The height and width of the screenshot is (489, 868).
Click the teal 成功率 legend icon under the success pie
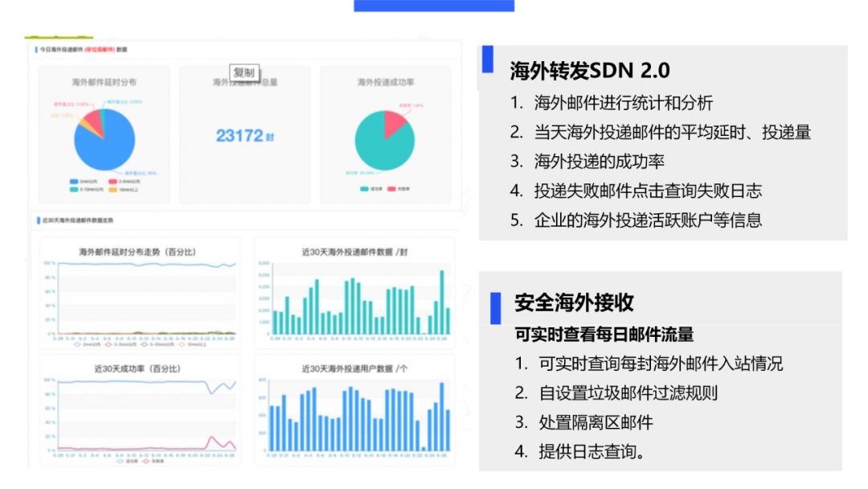362,187
